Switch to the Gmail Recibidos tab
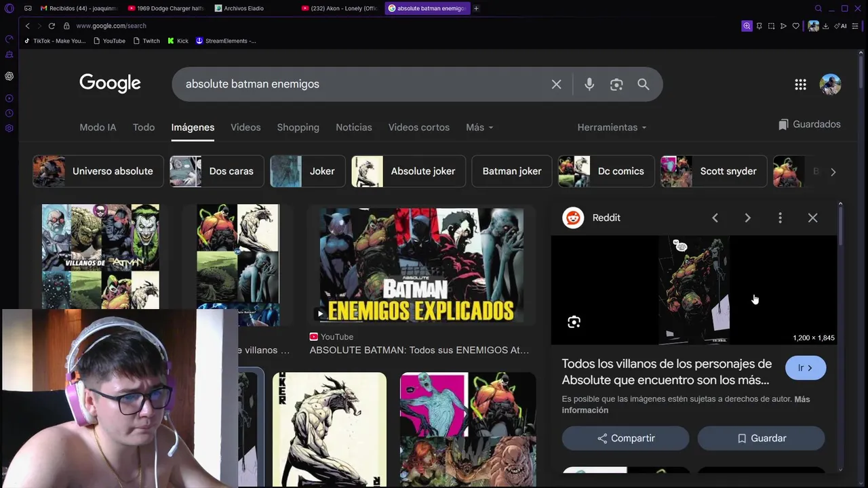Viewport: 868px width, 488px height. (79, 8)
